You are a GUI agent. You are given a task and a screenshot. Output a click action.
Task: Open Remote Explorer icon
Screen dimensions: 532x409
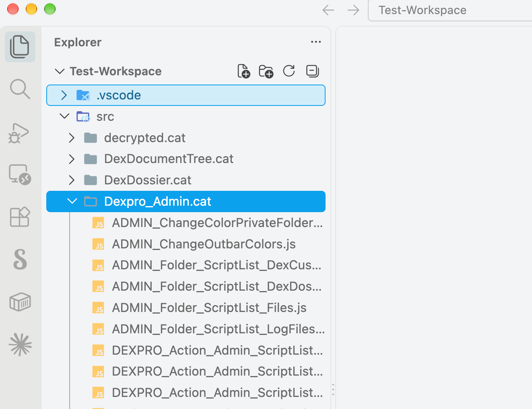[x=20, y=175]
